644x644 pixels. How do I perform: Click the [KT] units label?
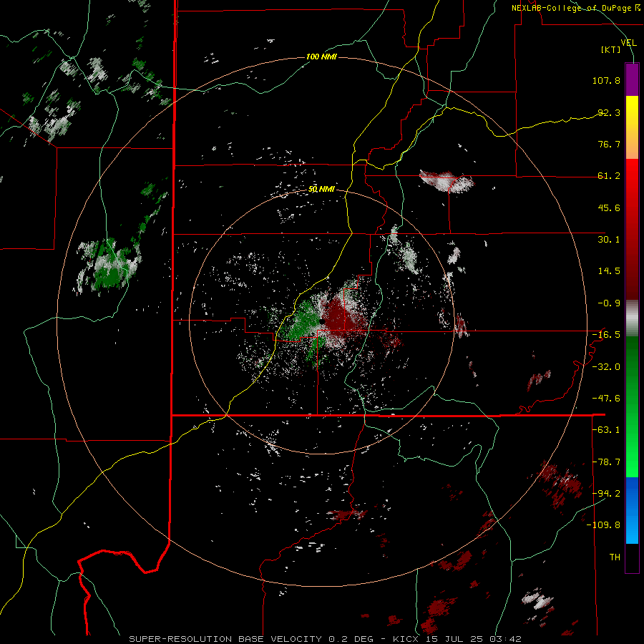pyautogui.click(x=611, y=49)
